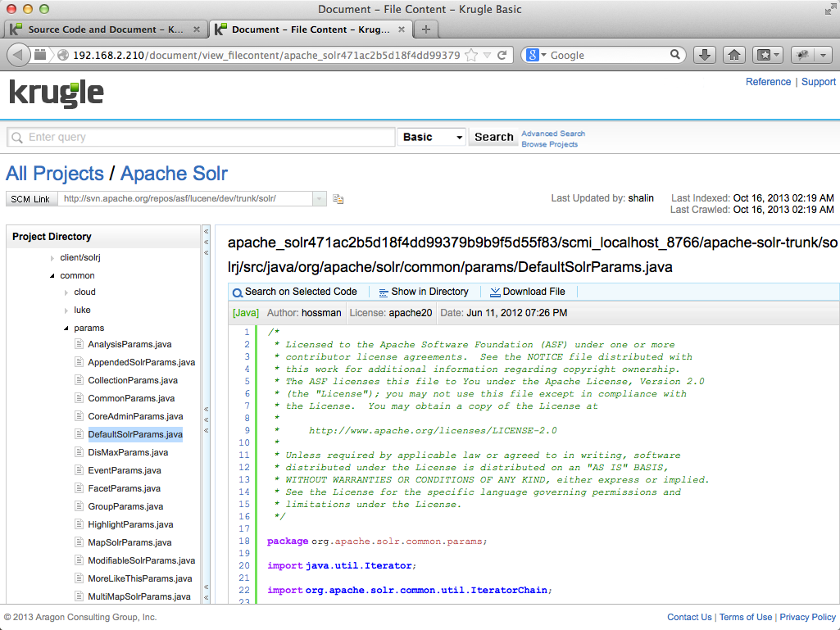Collapse the params folder
This screenshot has height=630, width=840.
coord(66,329)
